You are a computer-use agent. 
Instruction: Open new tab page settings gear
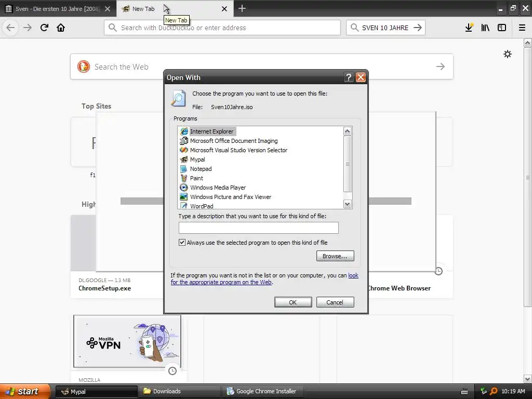pos(507,54)
